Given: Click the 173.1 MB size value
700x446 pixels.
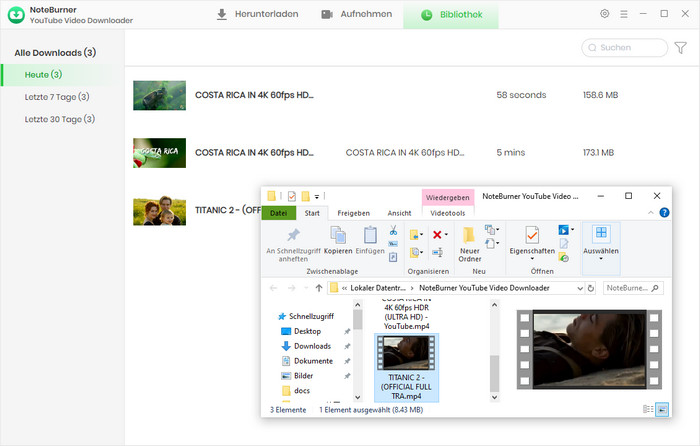Looking at the screenshot, I should 598,153.
